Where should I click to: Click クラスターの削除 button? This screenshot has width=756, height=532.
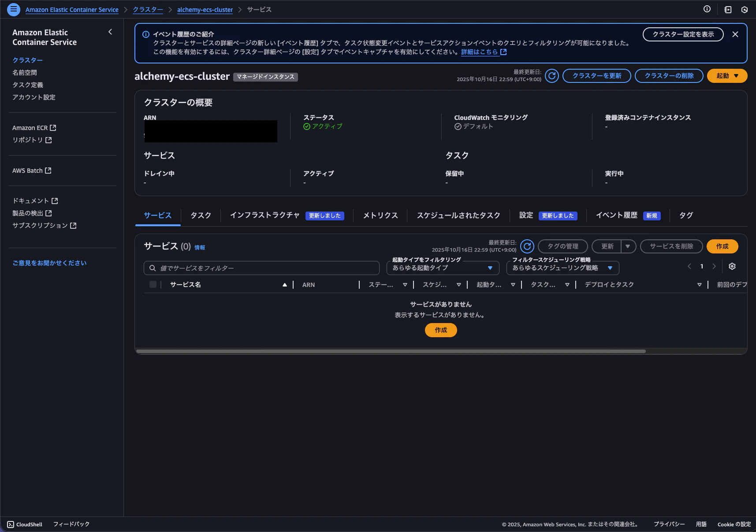669,76
